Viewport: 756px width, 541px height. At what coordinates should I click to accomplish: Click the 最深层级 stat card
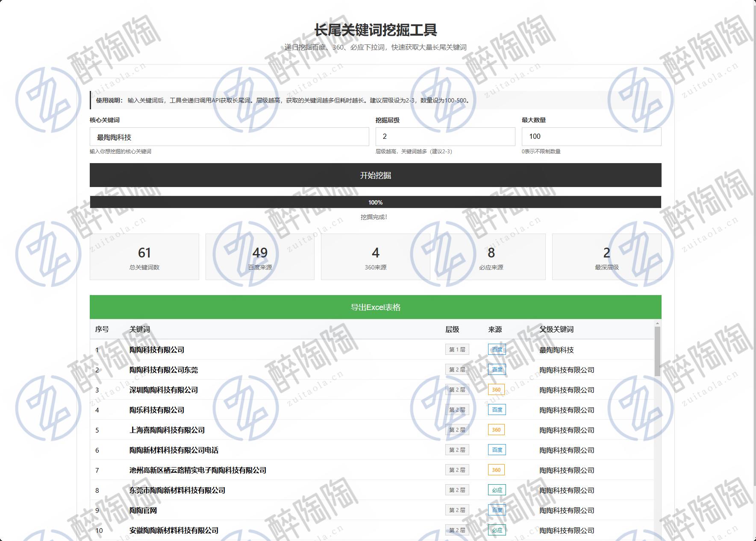(x=606, y=257)
